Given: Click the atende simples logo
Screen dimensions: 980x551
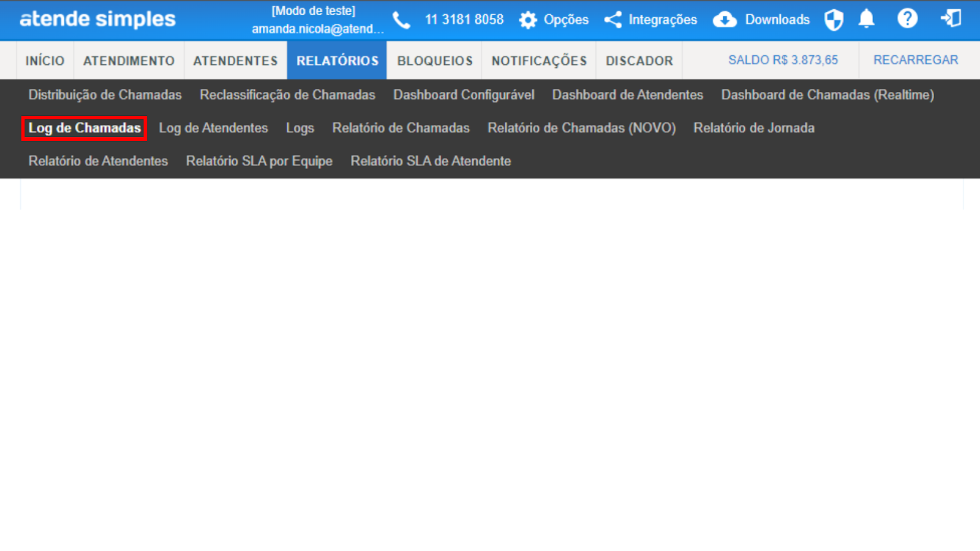Looking at the screenshot, I should [x=98, y=20].
